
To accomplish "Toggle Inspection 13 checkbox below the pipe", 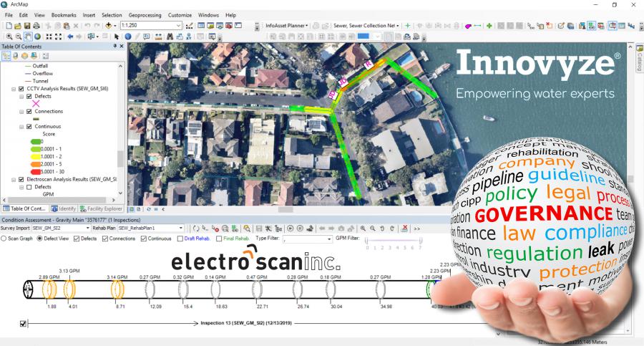I will (x=23, y=324).
